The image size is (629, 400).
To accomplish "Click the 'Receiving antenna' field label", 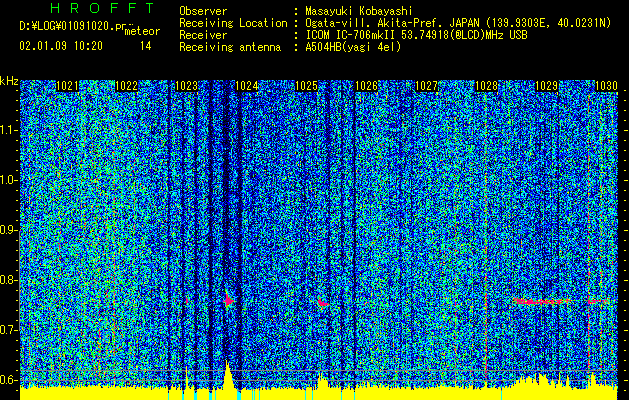I will pos(230,47).
